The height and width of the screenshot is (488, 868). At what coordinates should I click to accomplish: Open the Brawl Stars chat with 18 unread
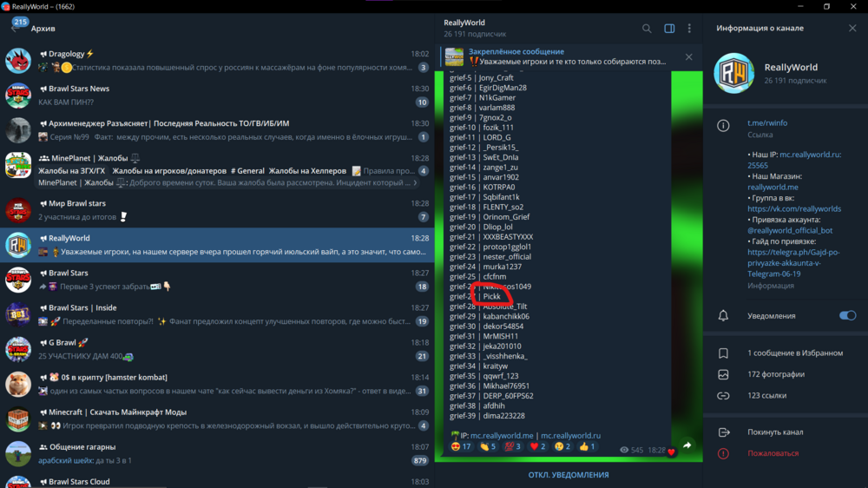(x=217, y=280)
